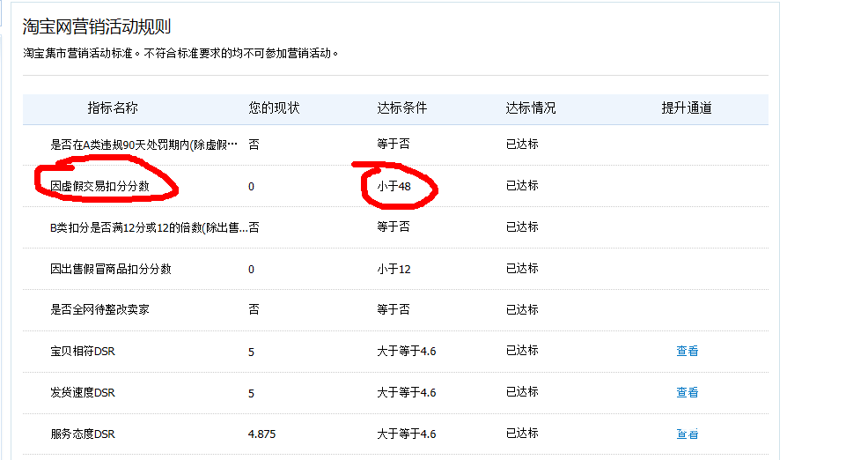Screen dimensions: 868x460
Task: Click the 达标情况 column header
Action: tap(530, 108)
